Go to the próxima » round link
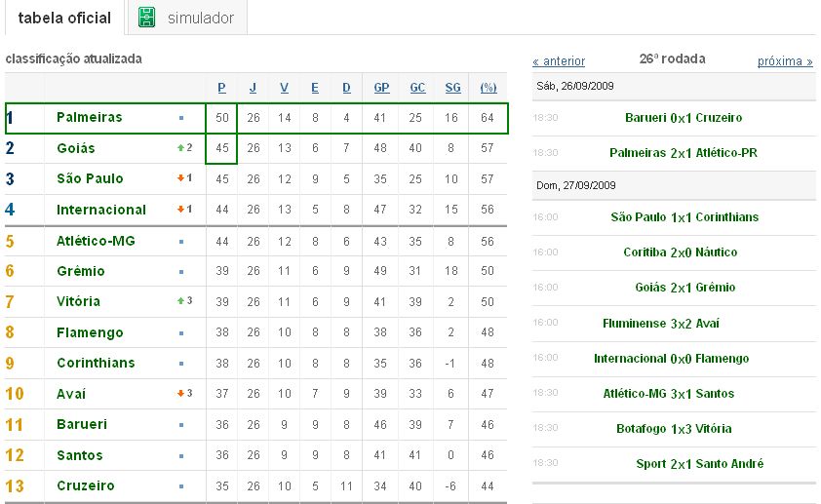Viewport: 821px width, 504px height. pyautogui.click(x=785, y=61)
